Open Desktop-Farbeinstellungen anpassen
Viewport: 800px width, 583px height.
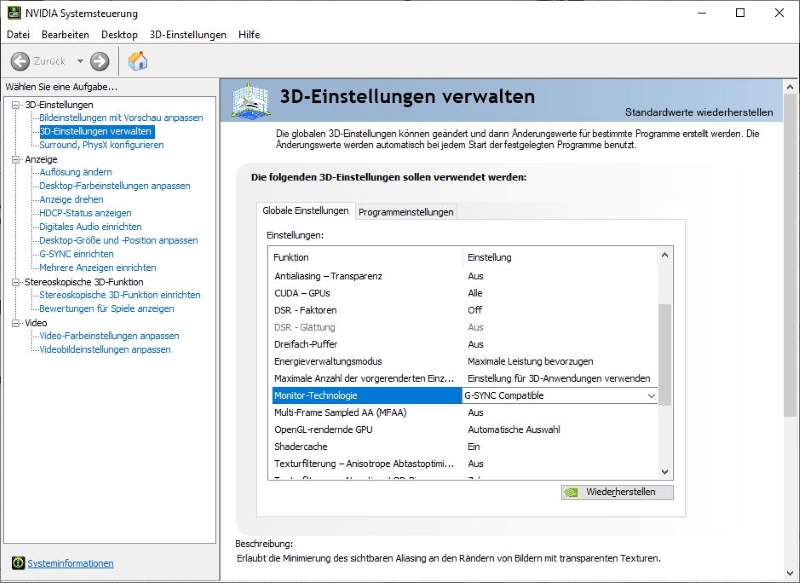click(x=115, y=186)
